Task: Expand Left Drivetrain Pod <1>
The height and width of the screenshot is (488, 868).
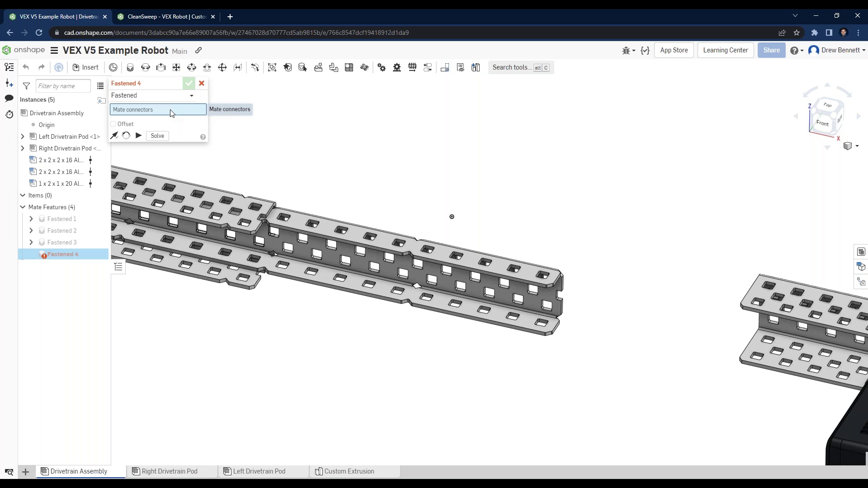Action: click(23, 136)
